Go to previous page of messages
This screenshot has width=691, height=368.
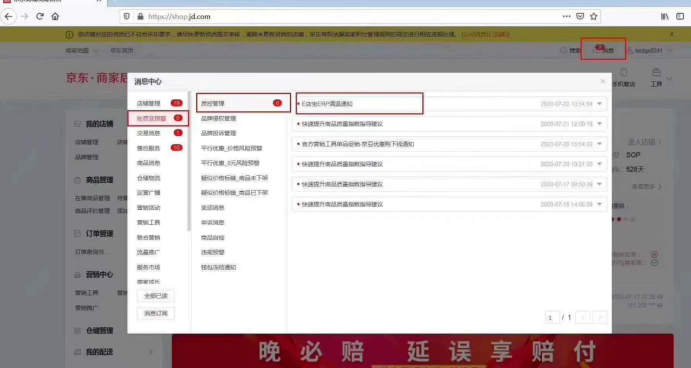583,317
